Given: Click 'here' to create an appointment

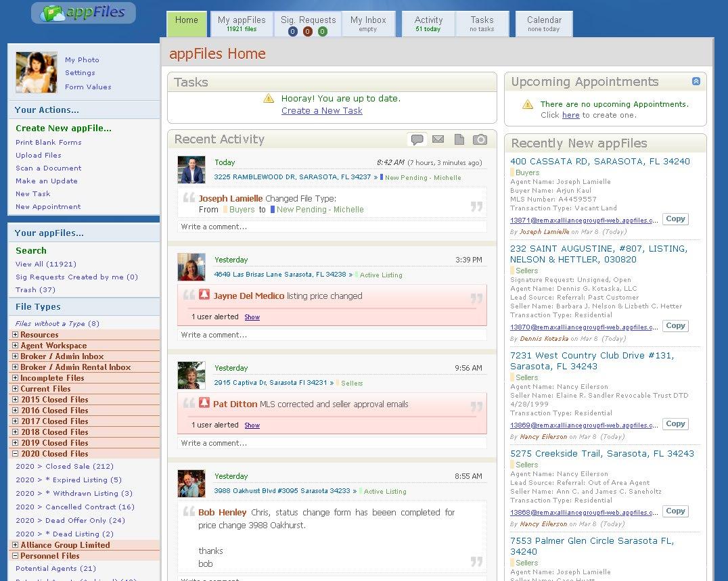Looking at the screenshot, I should (x=570, y=115).
